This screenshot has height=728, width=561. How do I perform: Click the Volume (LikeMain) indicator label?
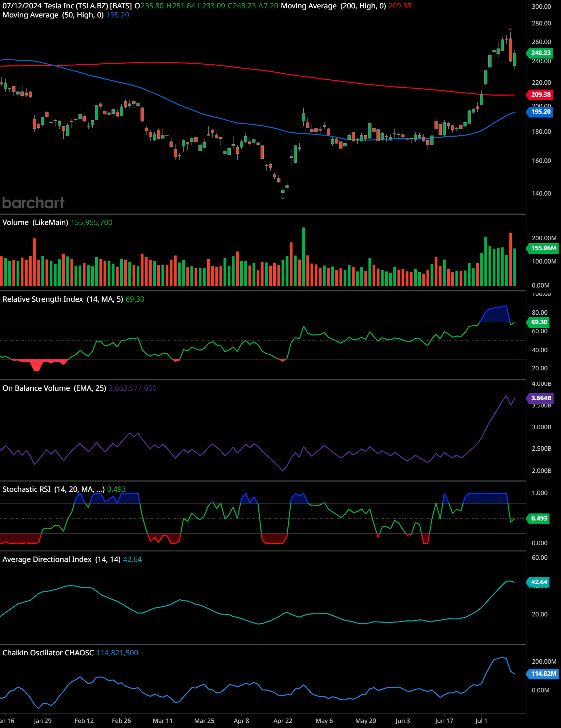35,222
